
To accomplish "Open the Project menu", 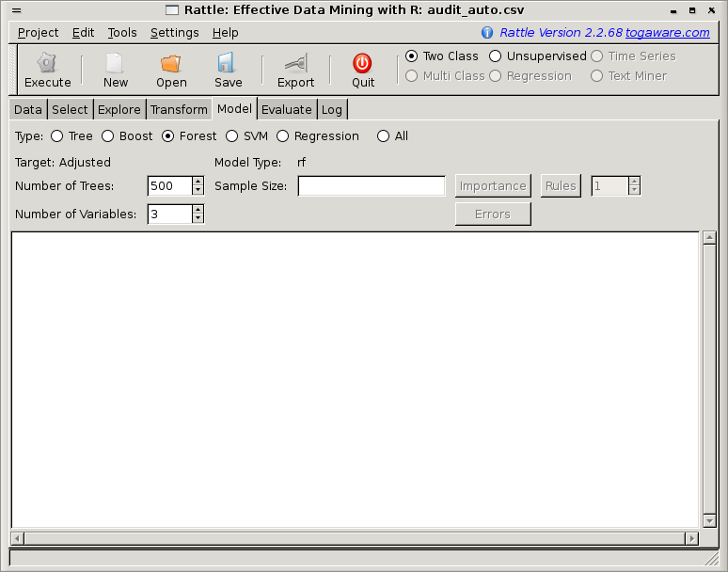I will [x=38, y=33].
